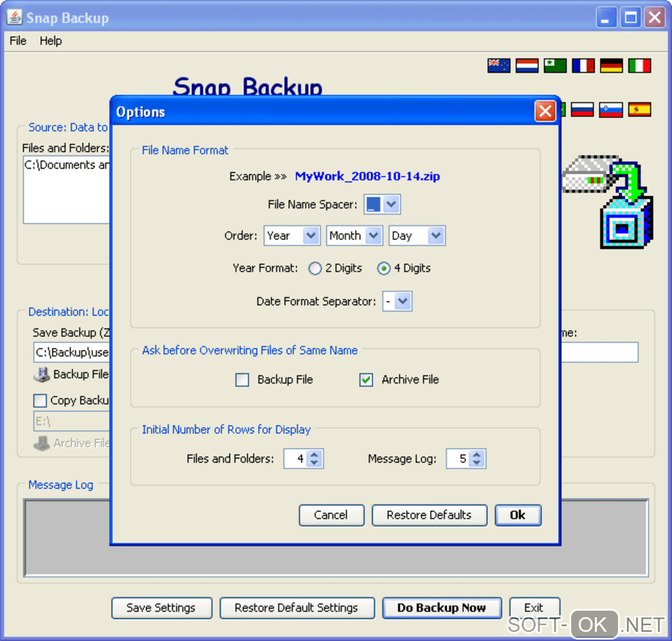Select the Spanish flag language icon
The width and height of the screenshot is (672, 641).
640,110
